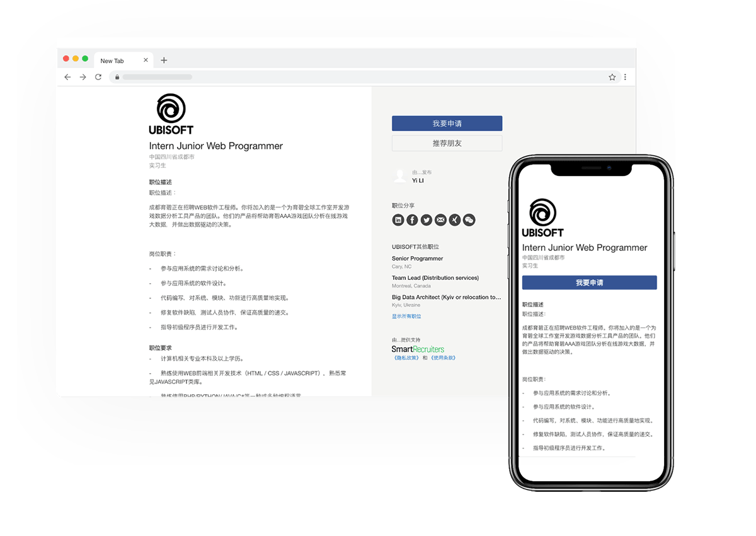Close the New Tab tab
Viewport: 756px width, 536px height.
[146, 61]
